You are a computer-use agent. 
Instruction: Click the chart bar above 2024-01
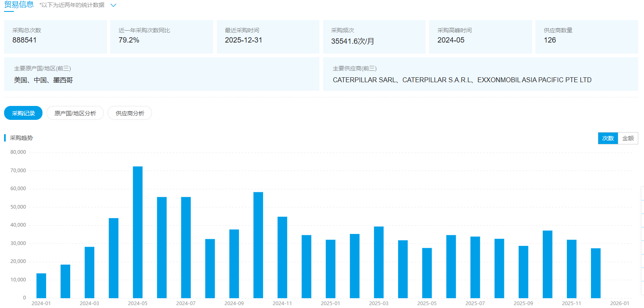pos(41,286)
